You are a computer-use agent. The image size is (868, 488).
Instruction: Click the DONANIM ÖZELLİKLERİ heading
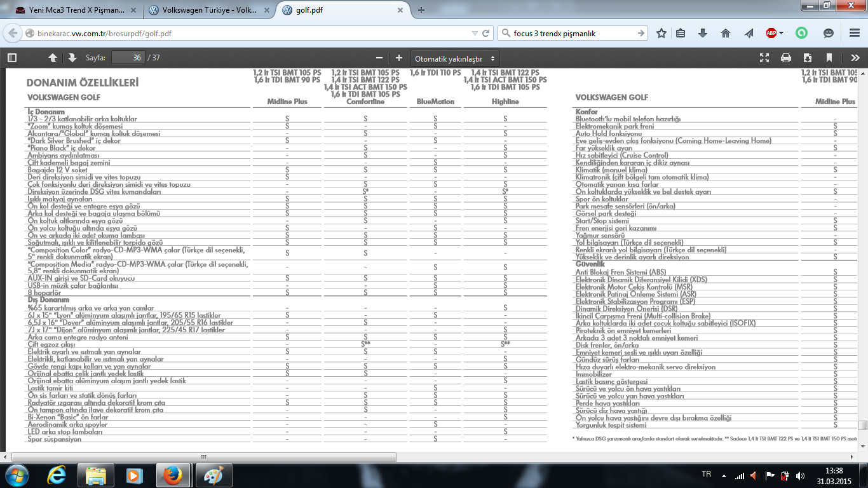(x=83, y=83)
